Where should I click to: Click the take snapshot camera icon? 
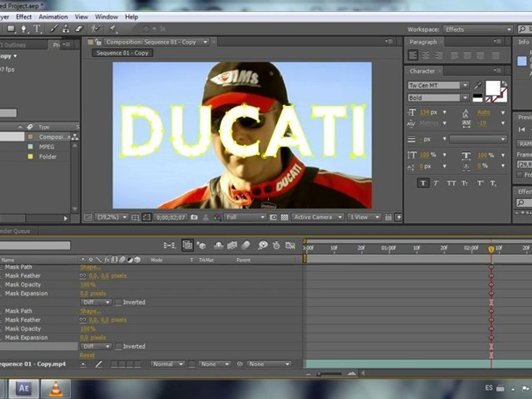coord(194,217)
